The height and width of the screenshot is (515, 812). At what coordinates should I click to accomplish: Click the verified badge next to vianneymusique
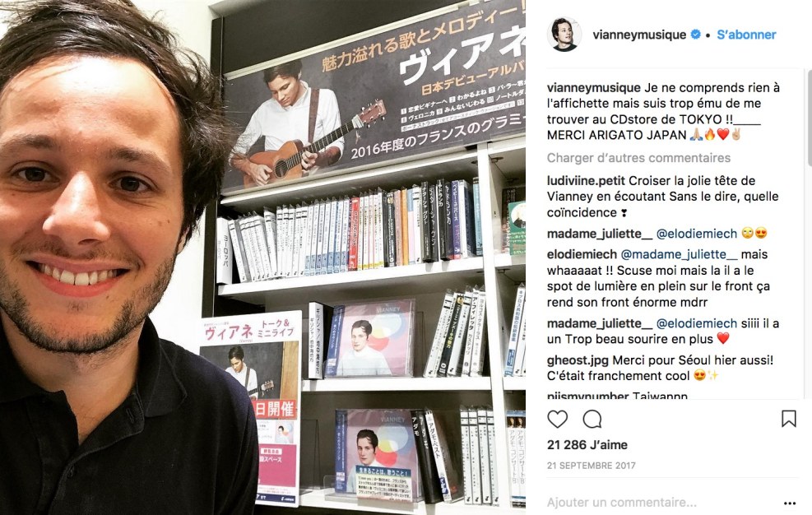695,35
